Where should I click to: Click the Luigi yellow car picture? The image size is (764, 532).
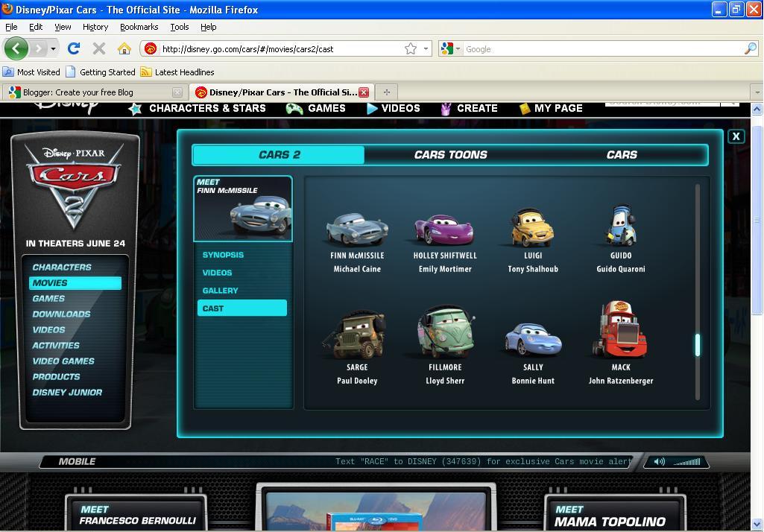(532, 228)
